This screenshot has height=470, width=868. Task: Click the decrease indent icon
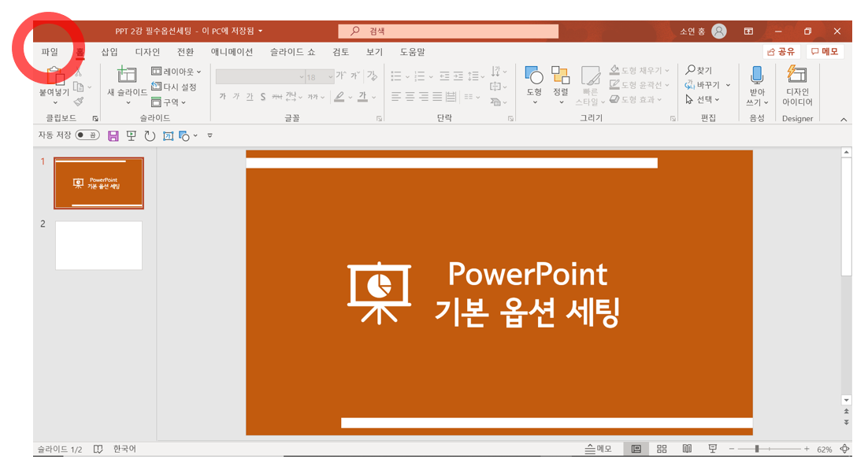pyautogui.click(x=444, y=76)
